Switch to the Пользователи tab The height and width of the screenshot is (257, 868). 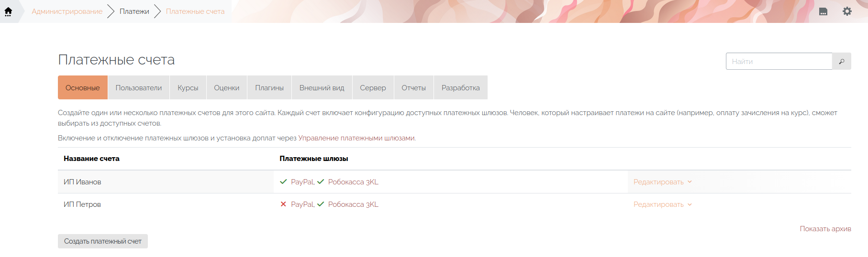point(139,88)
